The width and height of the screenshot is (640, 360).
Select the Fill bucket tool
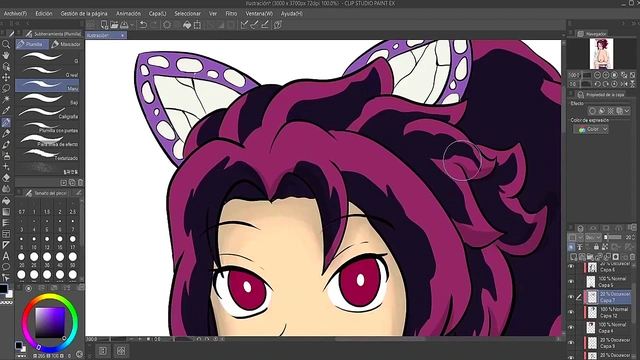[6, 200]
